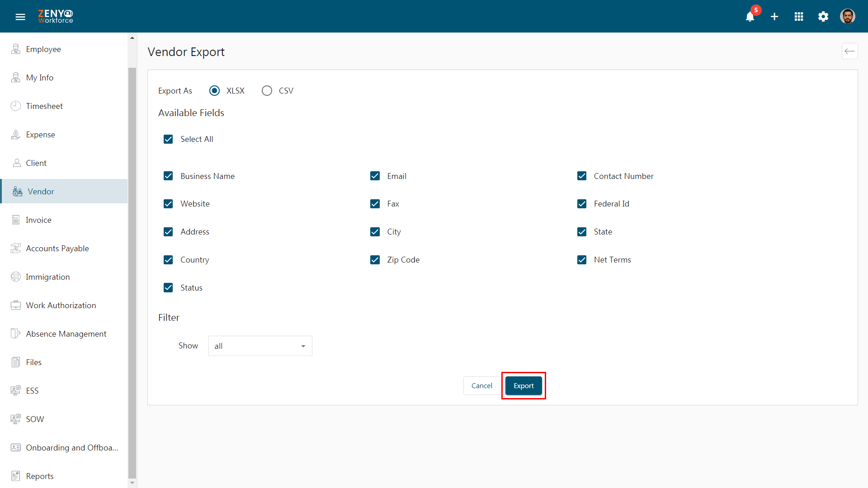Click the sidebar scroll down arrow
Image resolution: width=868 pixels, height=488 pixels.
coord(132,483)
